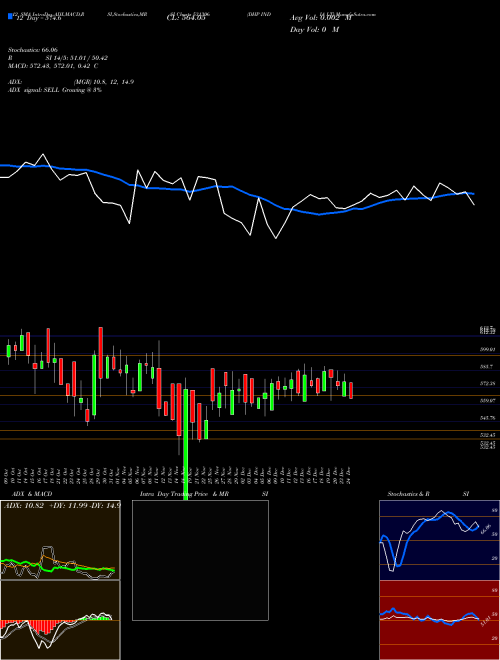The height and width of the screenshot is (660, 500).
Task: Click the 'ADX & MACD' panel title
Action: [32, 494]
